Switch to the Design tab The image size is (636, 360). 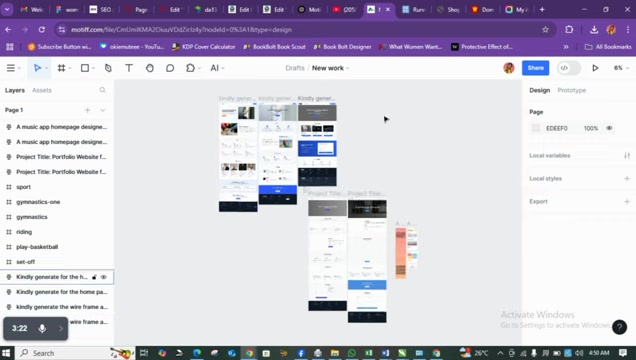tap(539, 90)
